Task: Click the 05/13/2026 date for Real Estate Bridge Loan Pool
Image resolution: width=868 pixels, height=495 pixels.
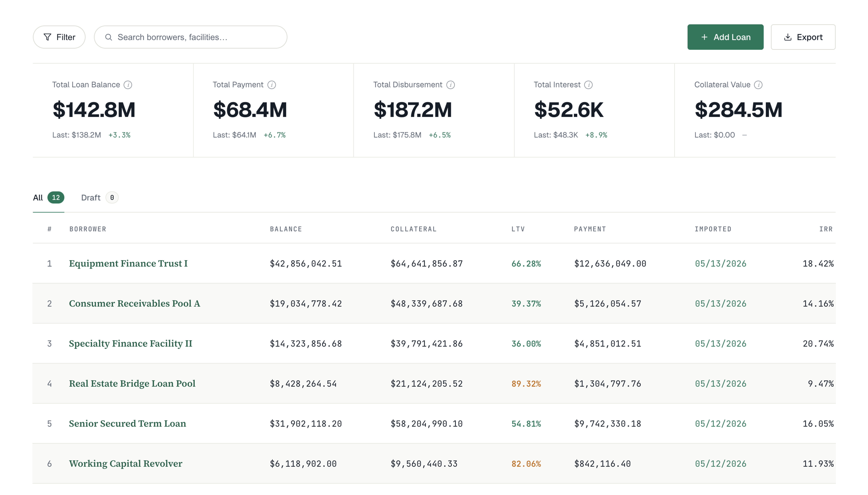Action: (x=721, y=384)
